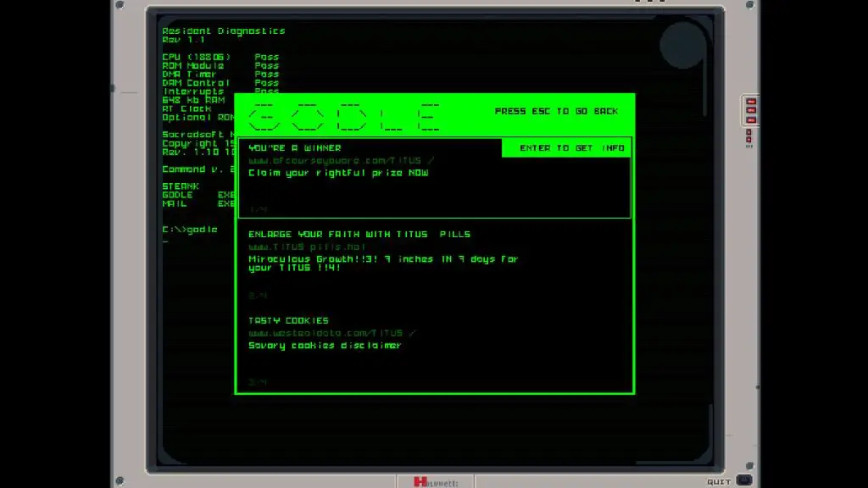Viewport: 868px width, 488px height.
Task: Click the '648 kb RAM' terminal line
Action: [194, 100]
